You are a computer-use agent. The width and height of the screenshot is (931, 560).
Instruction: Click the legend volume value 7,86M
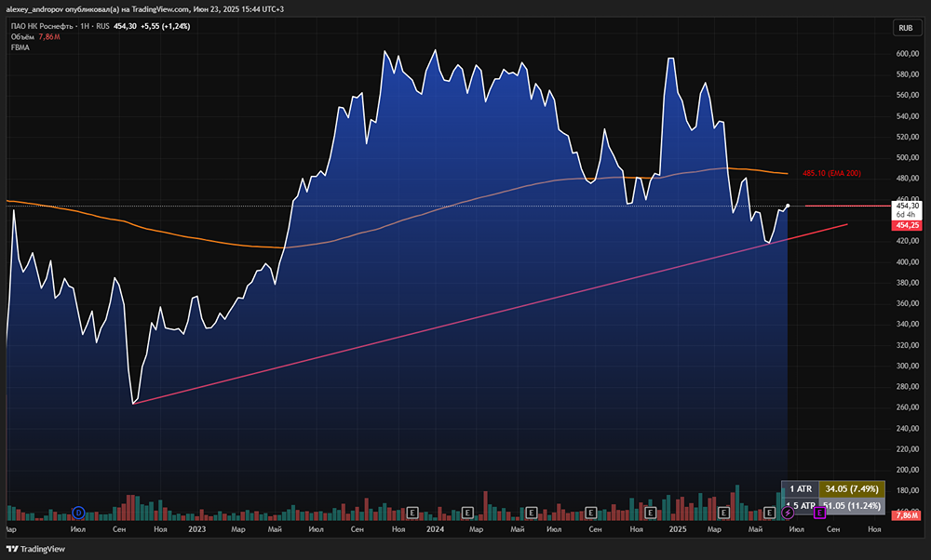pos(49,37)
